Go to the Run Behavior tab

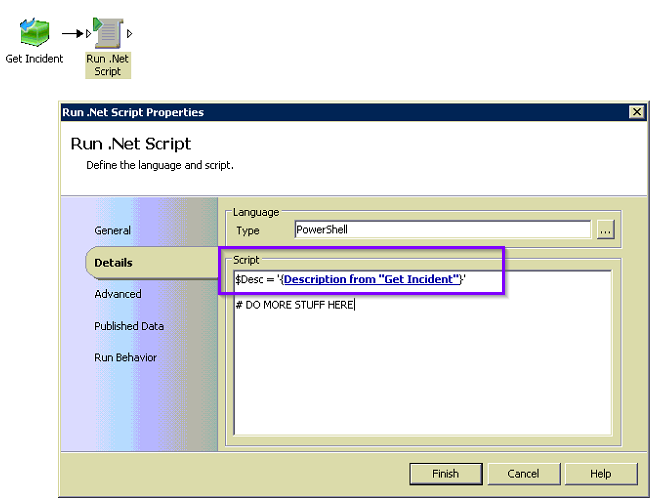click(x=125, y=357)
